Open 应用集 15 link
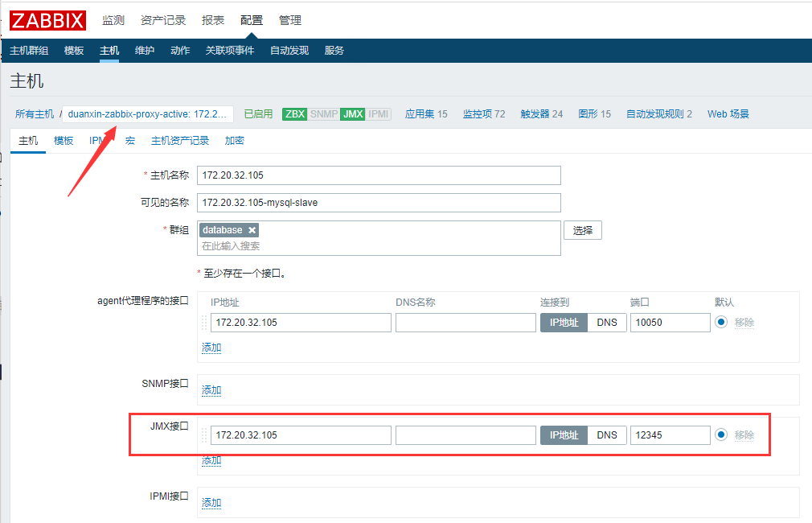812x523 pixels. 426,114
